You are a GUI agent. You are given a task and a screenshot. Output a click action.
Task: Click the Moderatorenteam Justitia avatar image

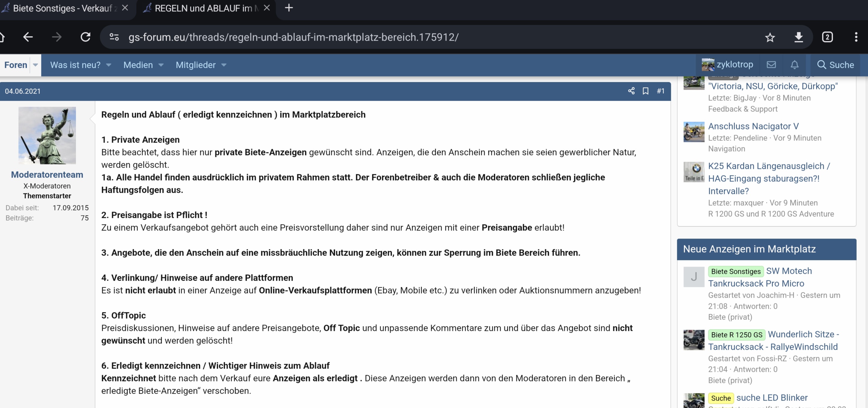pyautogui.click(x=47, y=135)
